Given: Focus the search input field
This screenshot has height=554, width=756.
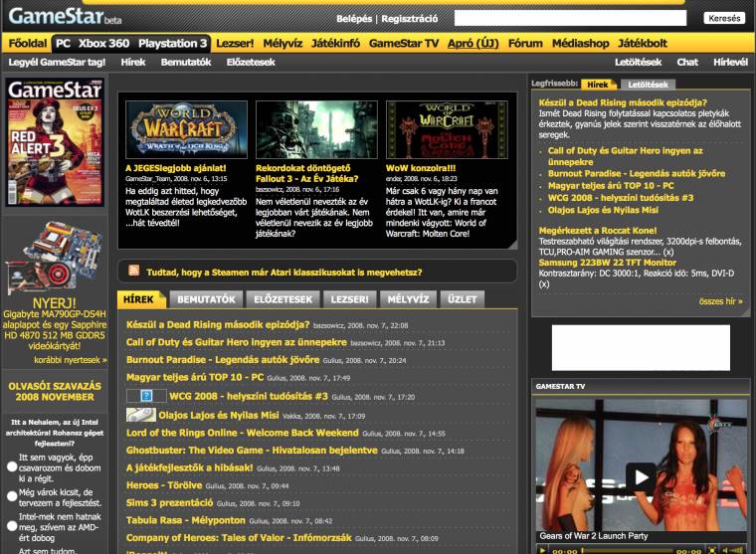Looking at the screenshot, I should click(570, 18).
